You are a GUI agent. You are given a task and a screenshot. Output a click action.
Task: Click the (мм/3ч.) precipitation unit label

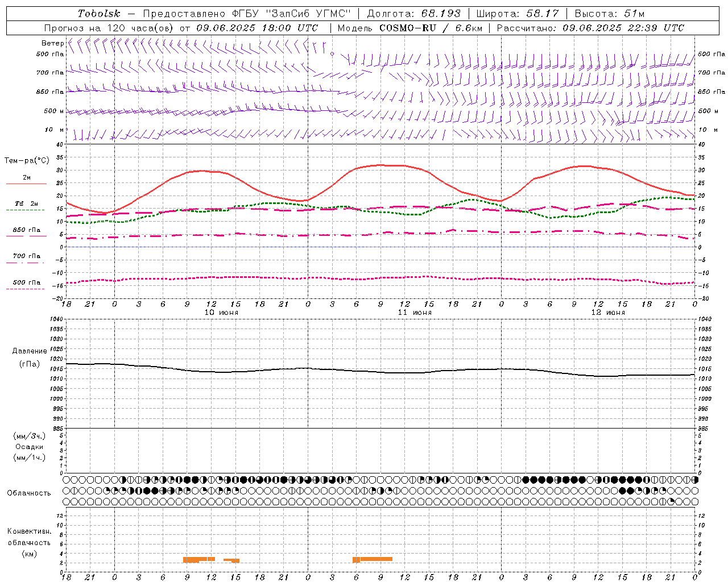(29, 436)
